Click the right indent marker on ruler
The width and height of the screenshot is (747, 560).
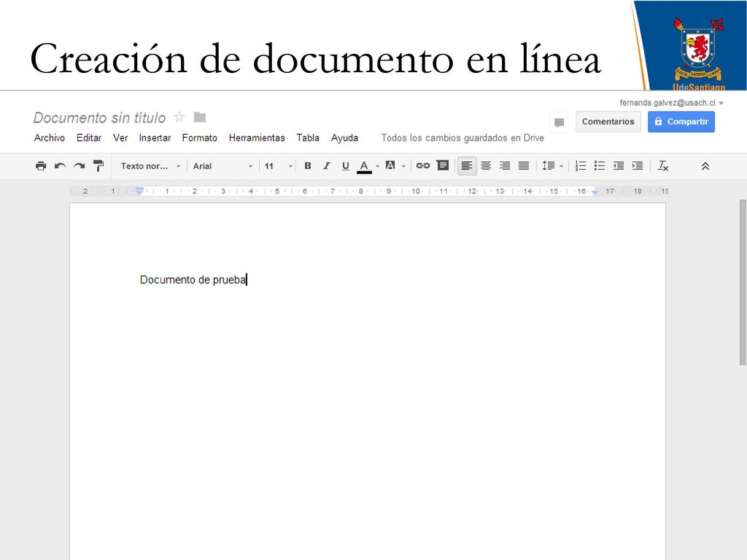pos(595,192)
